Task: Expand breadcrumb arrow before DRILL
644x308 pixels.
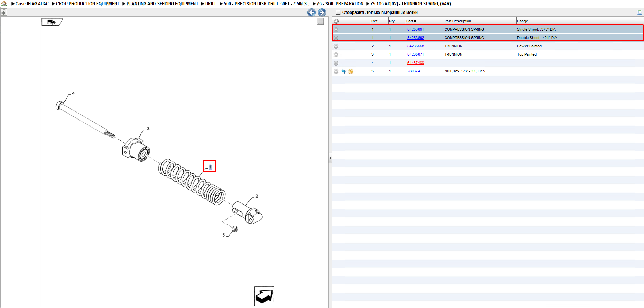Action: pos(202,4)
